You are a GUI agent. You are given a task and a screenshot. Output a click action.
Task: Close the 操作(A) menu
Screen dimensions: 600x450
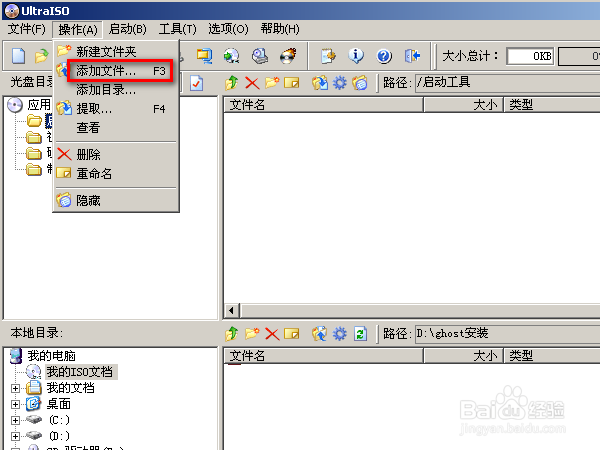pos(78,29)
